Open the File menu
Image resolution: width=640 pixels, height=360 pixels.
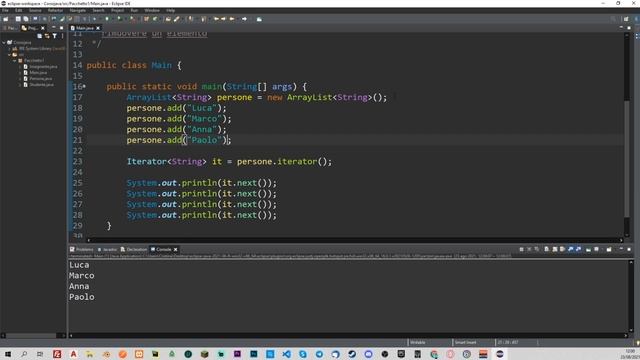pos(6,10)
